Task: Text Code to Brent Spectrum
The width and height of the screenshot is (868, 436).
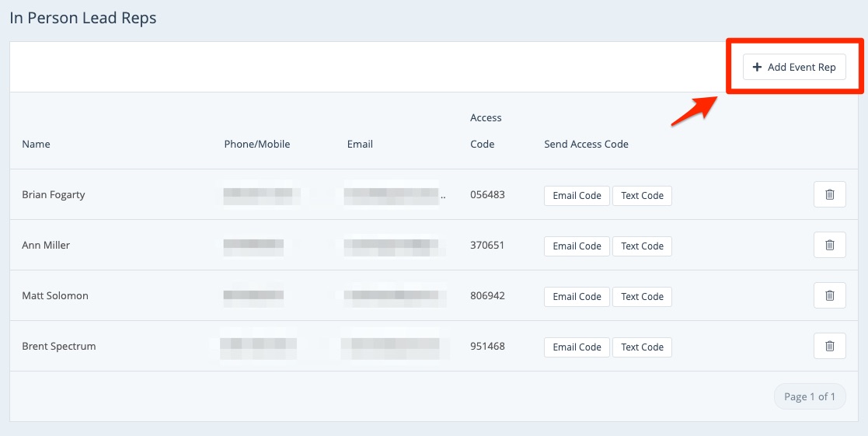Action: [x=642, y=347]
